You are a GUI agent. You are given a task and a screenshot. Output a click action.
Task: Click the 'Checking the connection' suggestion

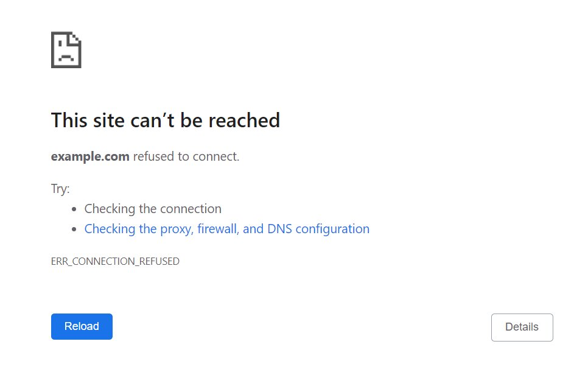click(x=153, y=209)
